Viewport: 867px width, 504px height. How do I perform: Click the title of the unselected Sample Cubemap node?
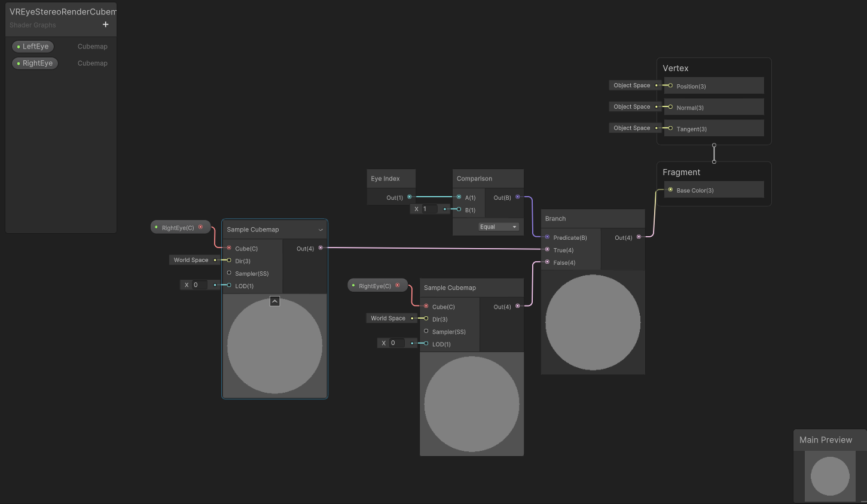coord(450,288)
